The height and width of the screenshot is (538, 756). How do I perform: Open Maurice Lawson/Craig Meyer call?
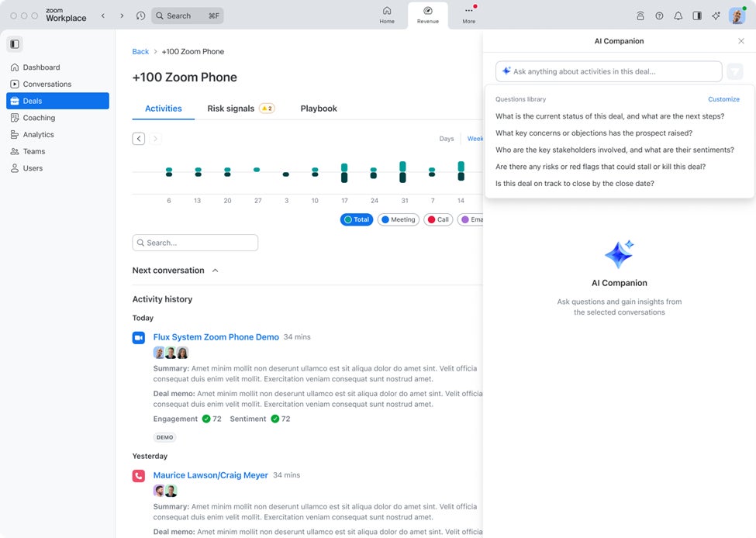pos(210,475)
